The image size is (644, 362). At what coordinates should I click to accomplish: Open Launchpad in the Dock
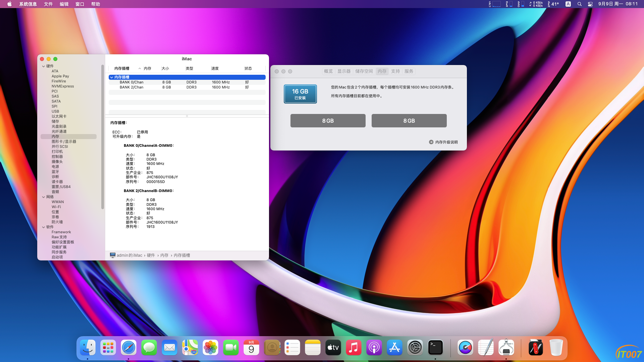pos(108,348)
